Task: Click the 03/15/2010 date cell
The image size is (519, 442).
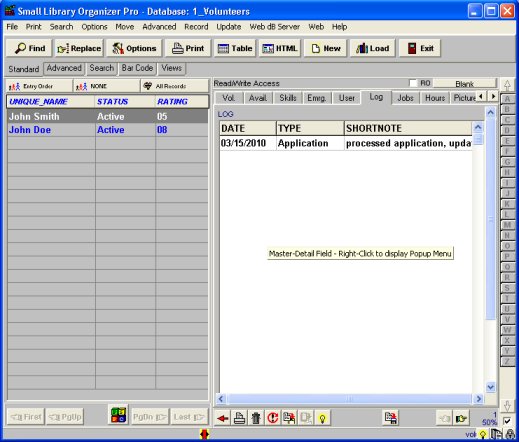Action: point(248,143)
